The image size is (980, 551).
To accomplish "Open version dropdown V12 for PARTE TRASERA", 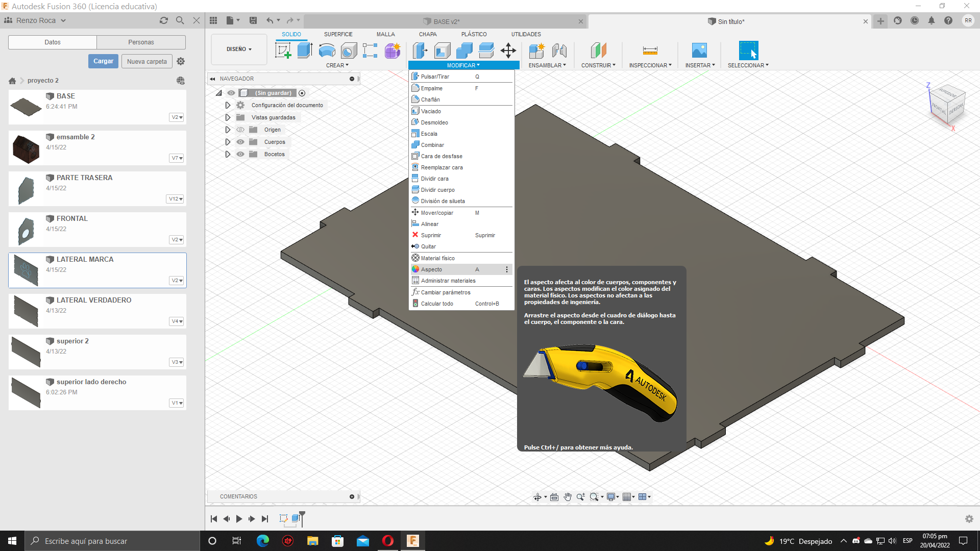I will 176,199.
